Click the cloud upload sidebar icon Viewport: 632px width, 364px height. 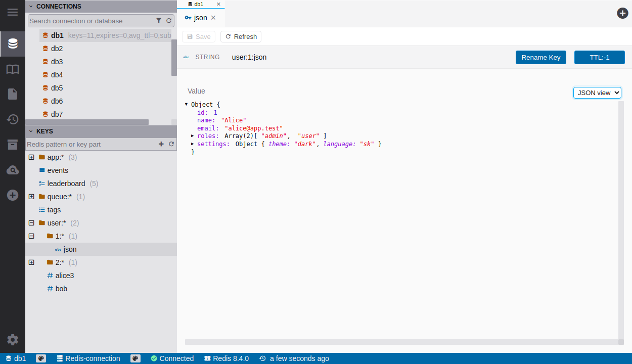click(13, 170)
